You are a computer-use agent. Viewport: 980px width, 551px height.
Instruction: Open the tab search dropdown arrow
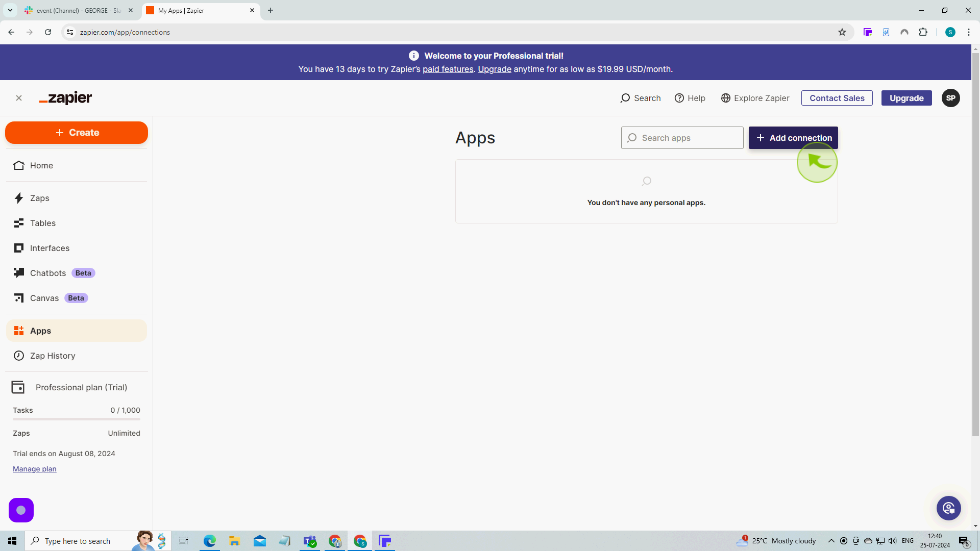pos(10,10)
